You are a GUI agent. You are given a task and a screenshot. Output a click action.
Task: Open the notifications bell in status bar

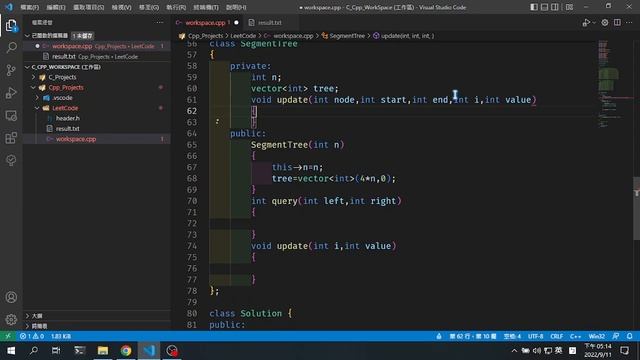pos(630,336)
